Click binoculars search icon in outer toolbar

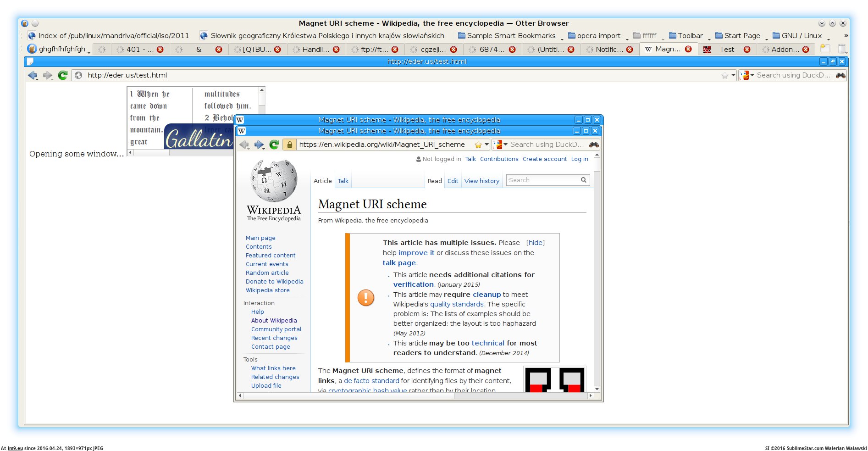pyautogui.click(x=840, y=75)
